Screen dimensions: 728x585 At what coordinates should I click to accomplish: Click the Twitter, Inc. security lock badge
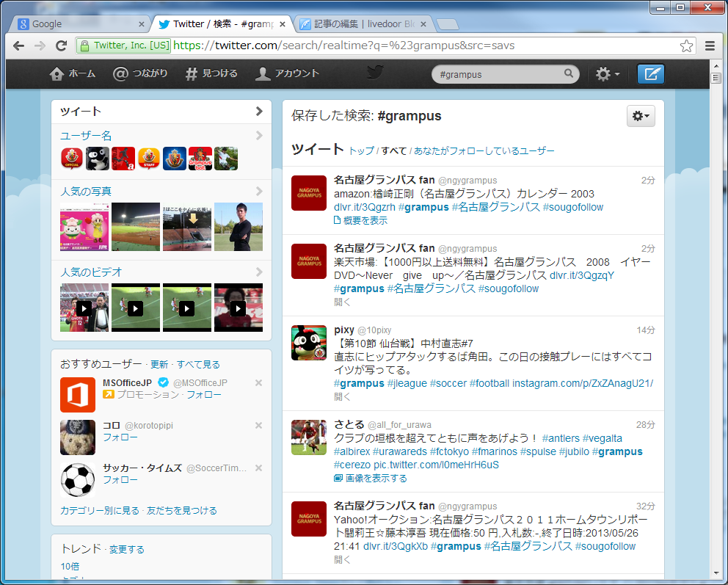point(124,46)
